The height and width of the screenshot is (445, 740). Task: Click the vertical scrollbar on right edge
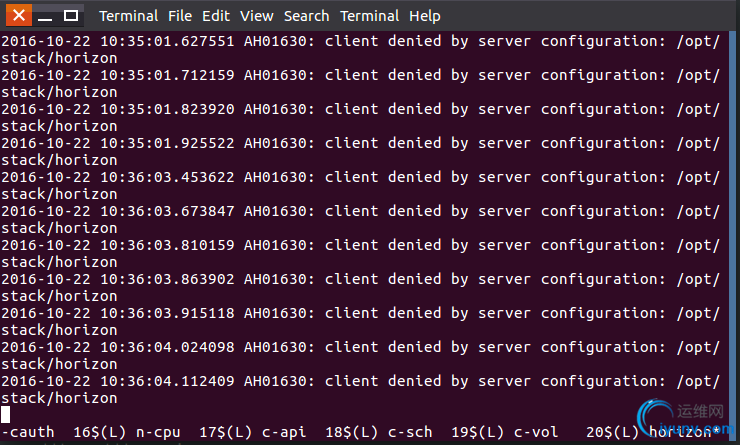point(733,227)
